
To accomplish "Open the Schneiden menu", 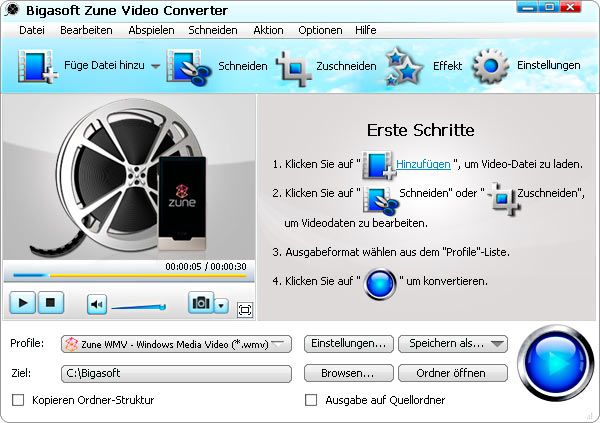I will (213, 30).
